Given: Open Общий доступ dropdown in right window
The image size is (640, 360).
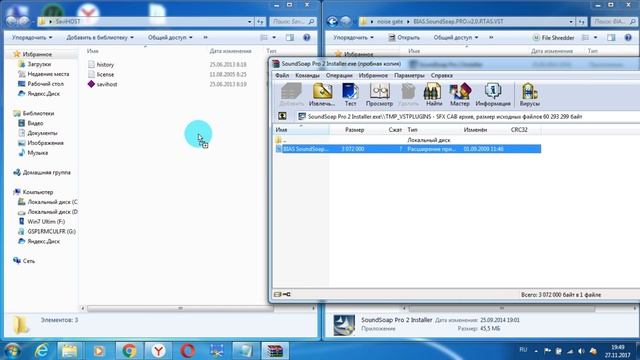Looking at the screenshot, I should coord(456,38).
